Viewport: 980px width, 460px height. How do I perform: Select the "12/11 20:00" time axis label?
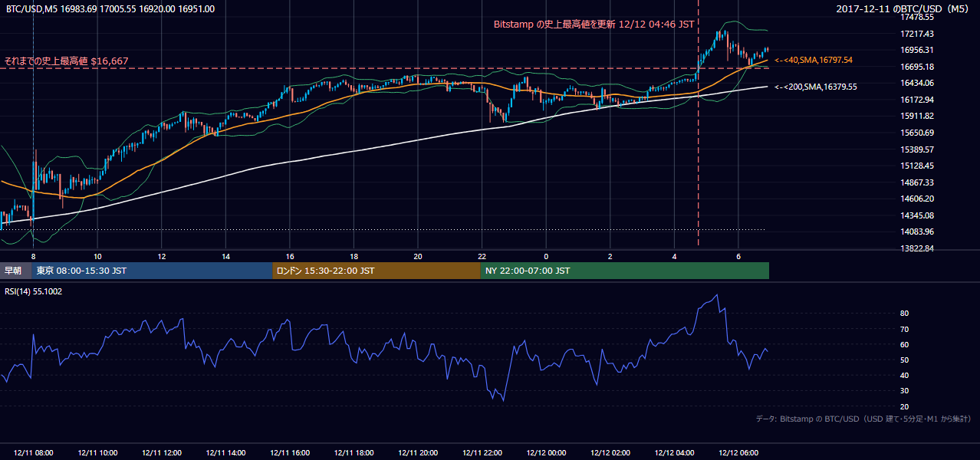click(419, 453)
